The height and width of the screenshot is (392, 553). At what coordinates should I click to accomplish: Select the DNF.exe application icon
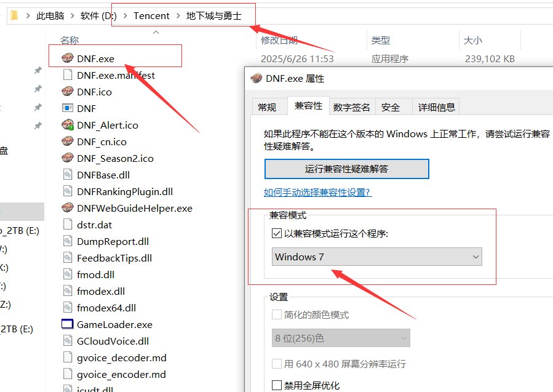coord(68,58)
